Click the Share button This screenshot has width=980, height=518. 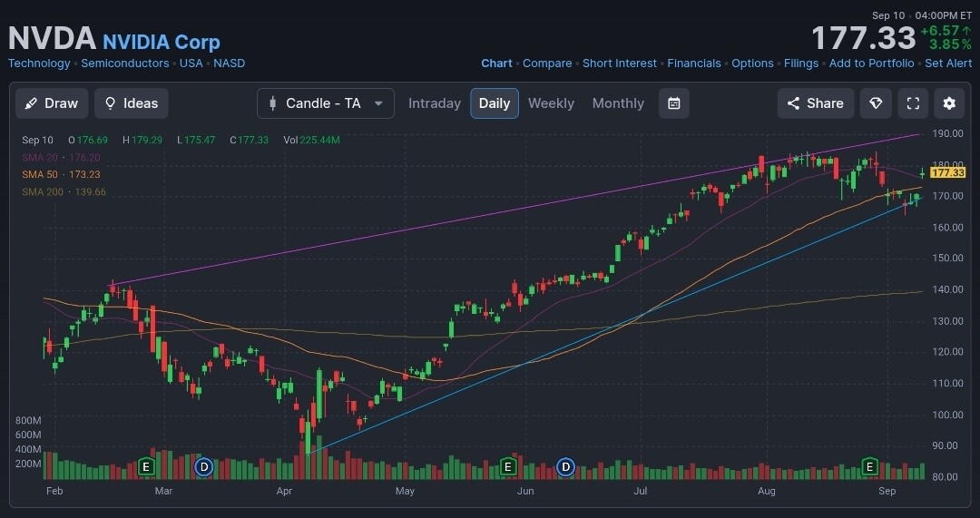pos(815,103)
